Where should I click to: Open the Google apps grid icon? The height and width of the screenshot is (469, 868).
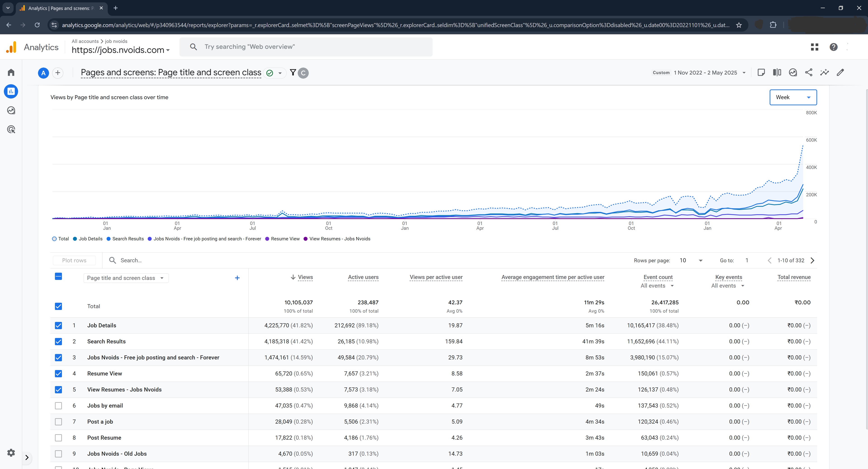[814, 47]
